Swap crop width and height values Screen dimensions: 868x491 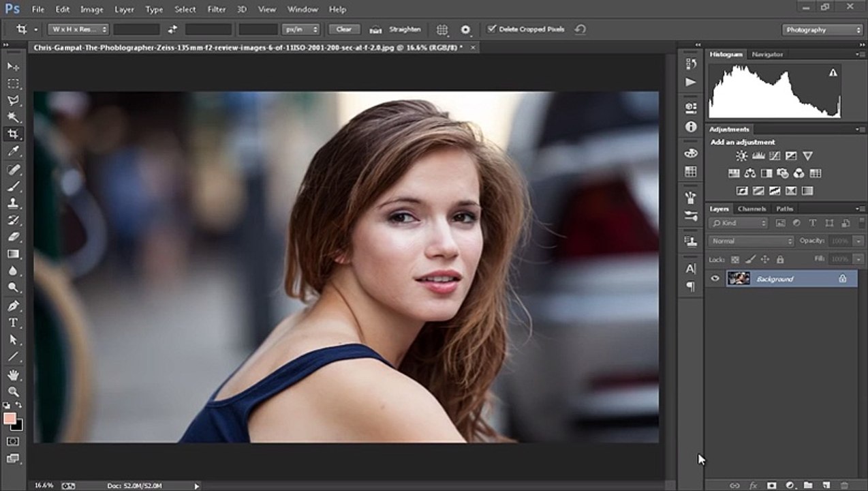(172, 29)
